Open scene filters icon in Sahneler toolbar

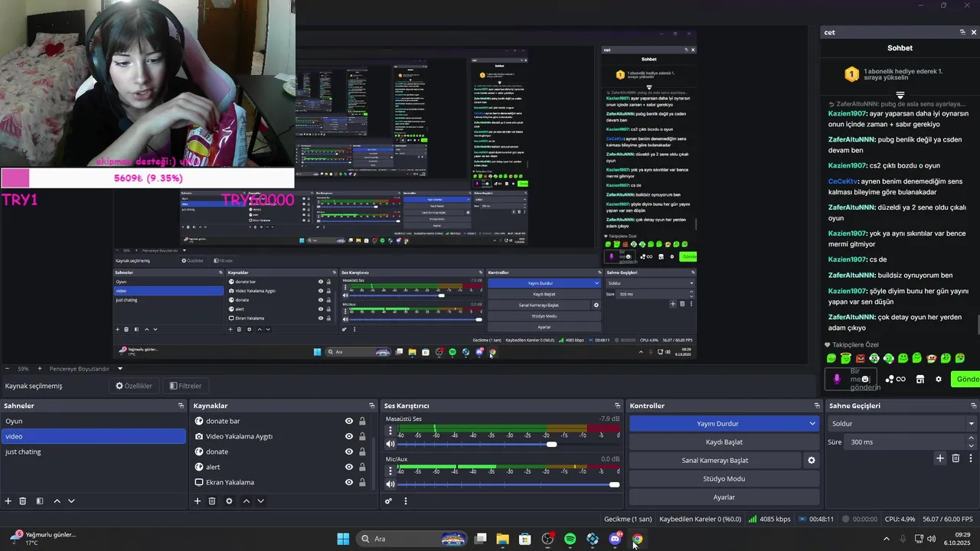(40, 501)
